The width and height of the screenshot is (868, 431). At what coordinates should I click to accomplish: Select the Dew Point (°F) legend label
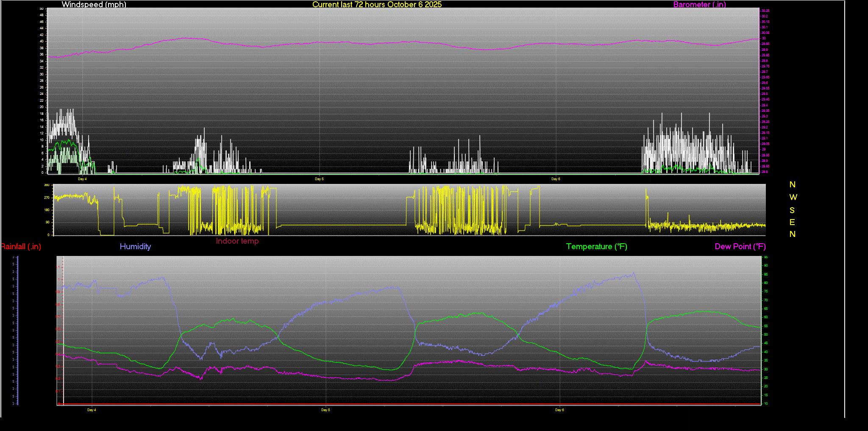[x=740, y=247]
